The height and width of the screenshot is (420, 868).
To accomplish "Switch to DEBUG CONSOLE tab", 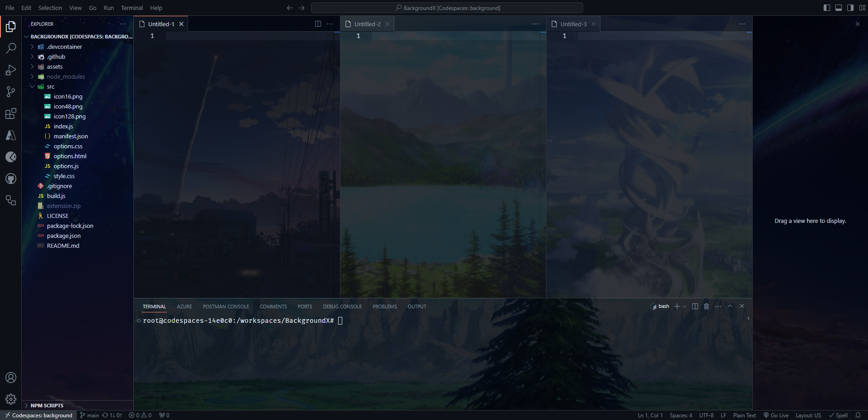I will [342, 307].
